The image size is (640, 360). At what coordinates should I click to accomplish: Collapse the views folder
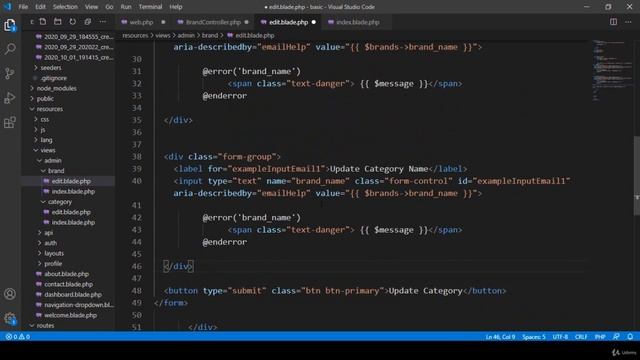(x=48, y=150)
